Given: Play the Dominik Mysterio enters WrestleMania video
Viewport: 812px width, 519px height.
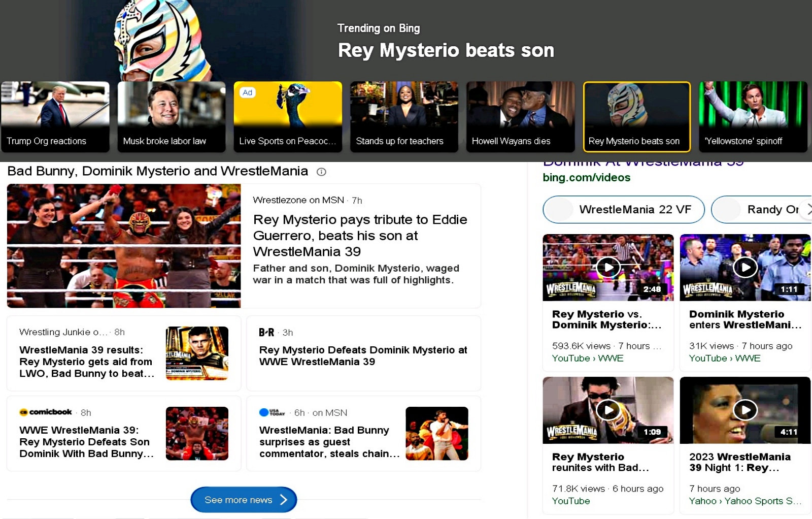Looking at the screenshot, I should [x=745, y=267].
